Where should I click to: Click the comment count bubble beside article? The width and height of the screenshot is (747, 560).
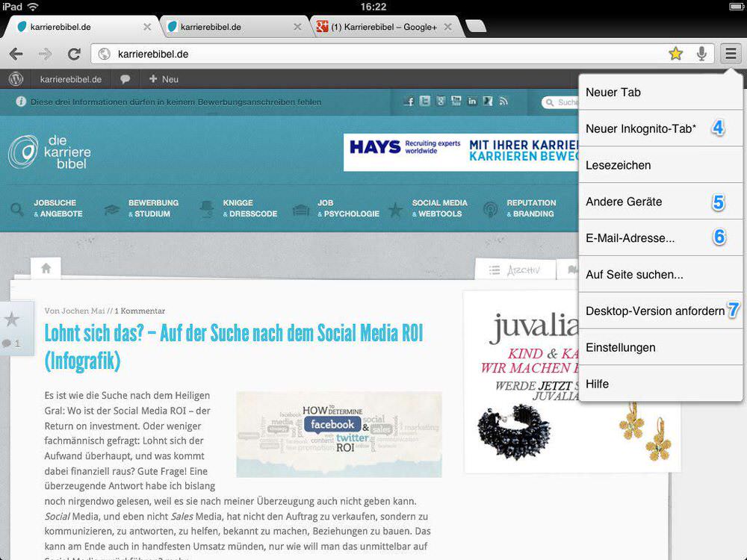(11, 343)
